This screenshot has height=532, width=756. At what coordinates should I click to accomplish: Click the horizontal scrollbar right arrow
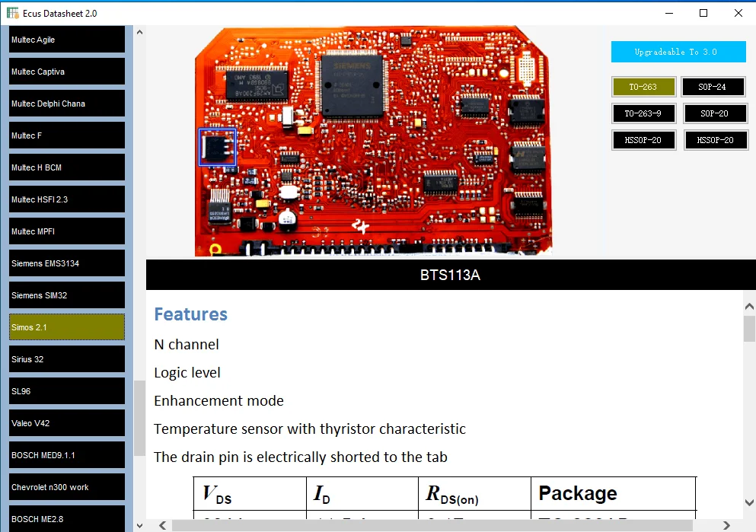click(x=728, y=525)
